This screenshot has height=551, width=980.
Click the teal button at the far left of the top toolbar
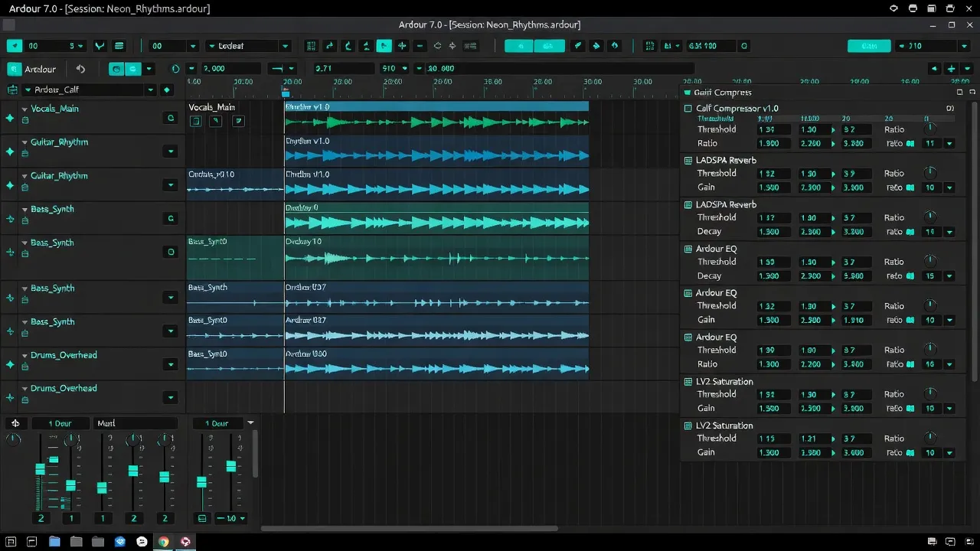coord(14,46)
